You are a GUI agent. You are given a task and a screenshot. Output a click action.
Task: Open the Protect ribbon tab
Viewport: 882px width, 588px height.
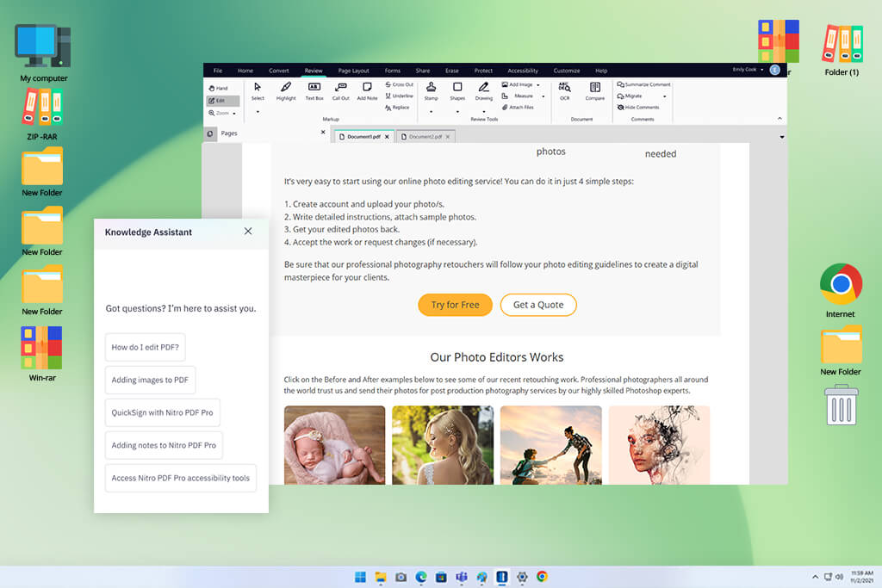pos(483,71)
